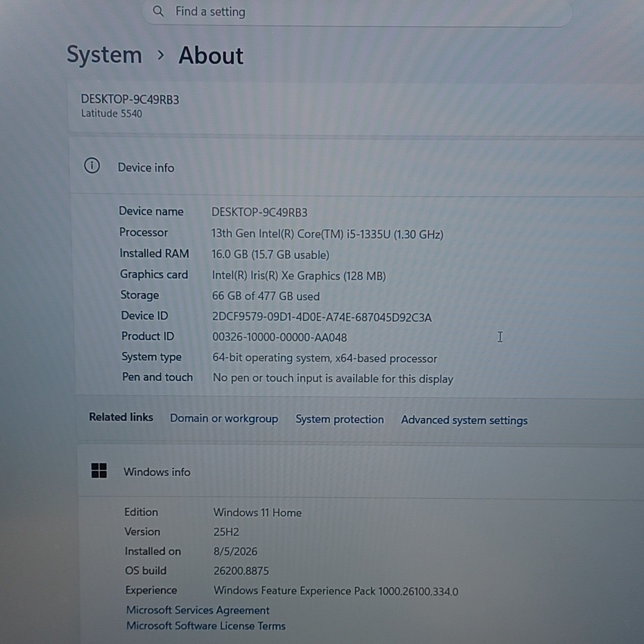
Task: Click the No pen or touch input text
Action: [333, 379]
